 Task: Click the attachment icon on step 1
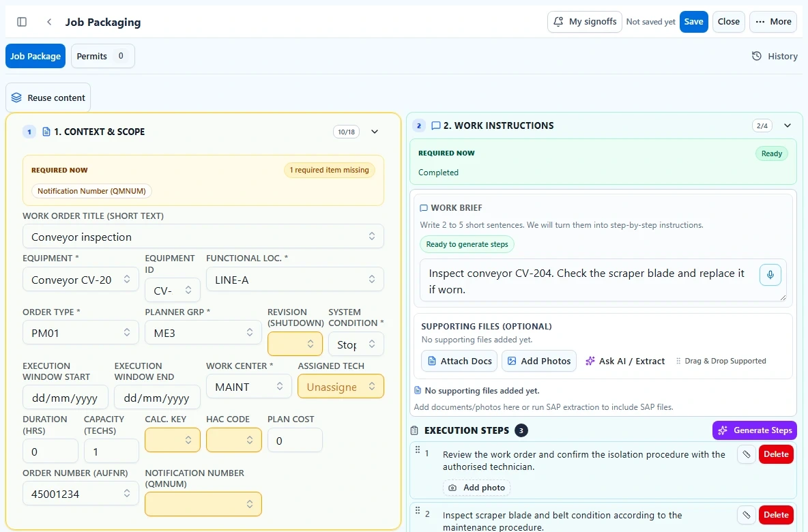[x=746, y=454]
